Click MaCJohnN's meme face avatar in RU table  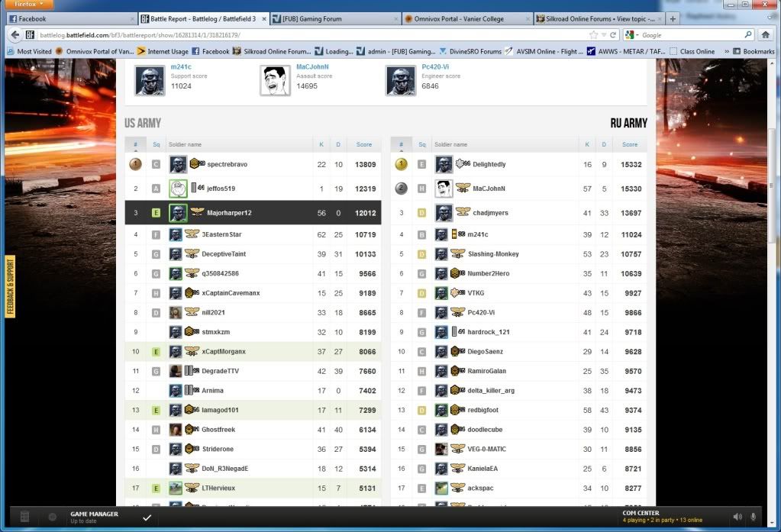click(x=444, y=189)
